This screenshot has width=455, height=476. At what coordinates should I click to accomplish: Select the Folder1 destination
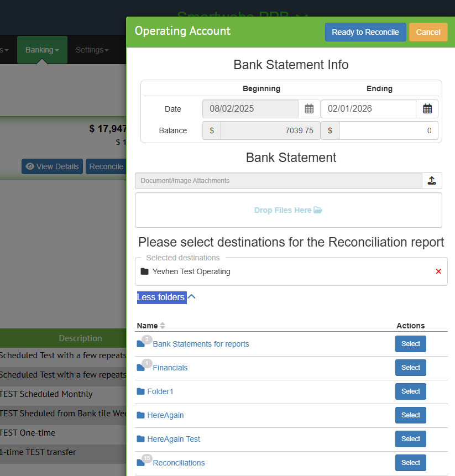[410, 391]
